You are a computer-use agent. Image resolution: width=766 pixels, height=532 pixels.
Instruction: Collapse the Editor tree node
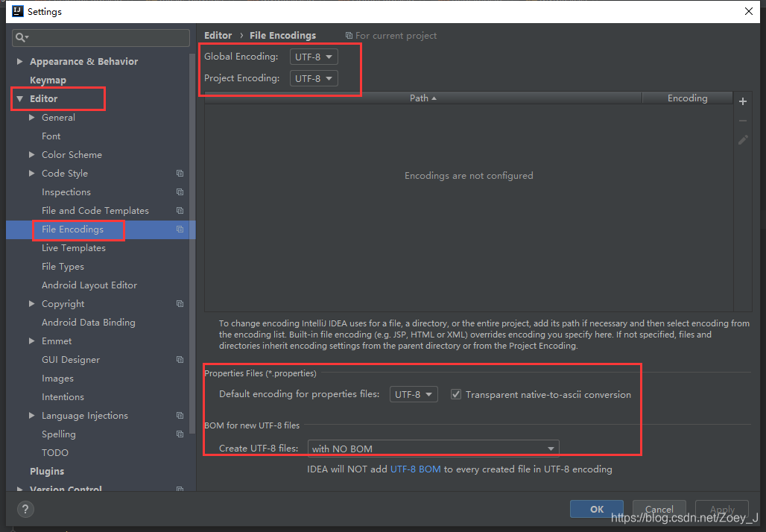point(19,98)
